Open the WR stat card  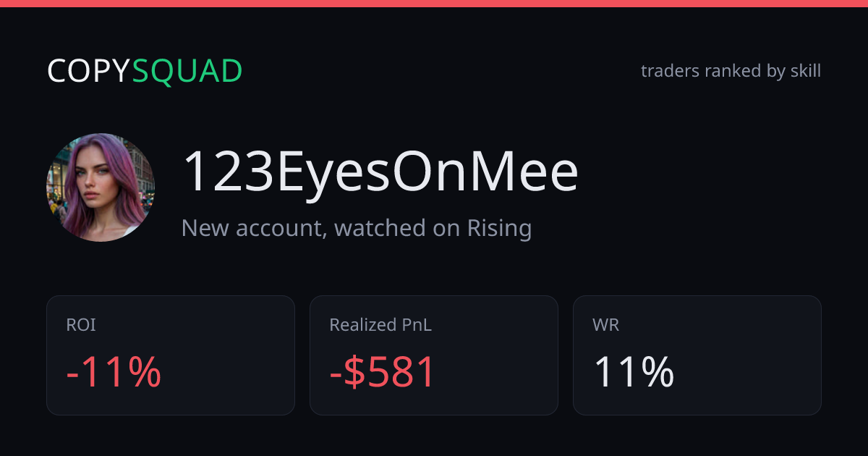tap(697, 355)
